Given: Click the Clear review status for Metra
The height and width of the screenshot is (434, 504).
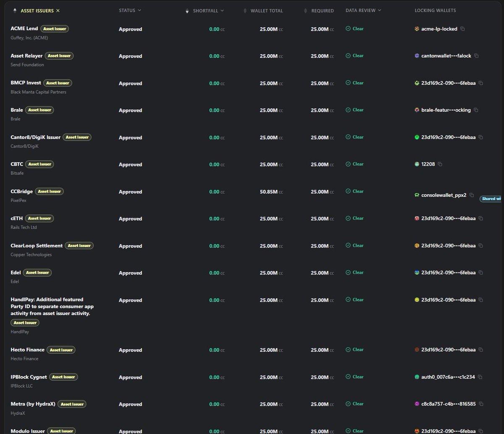Looking at the screenshot, I should pos(354,404).
